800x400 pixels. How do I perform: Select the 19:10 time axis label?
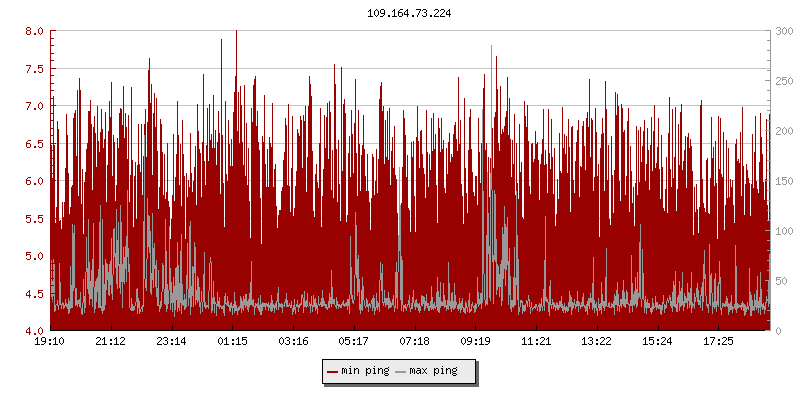tap(50, 342)
